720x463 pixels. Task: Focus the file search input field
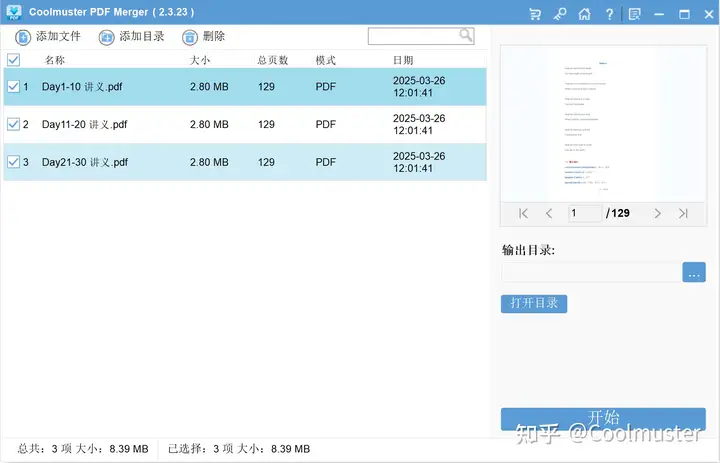(421, 36)
